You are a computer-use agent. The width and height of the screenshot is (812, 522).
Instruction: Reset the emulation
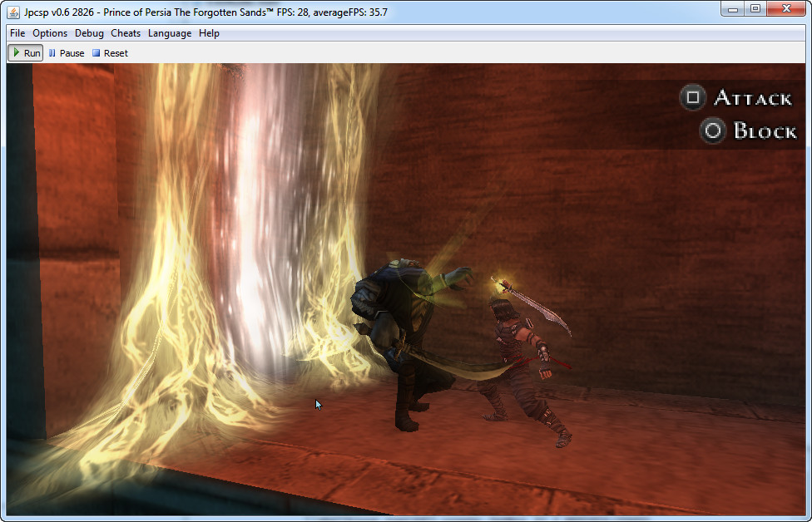(x=110, y=52)
